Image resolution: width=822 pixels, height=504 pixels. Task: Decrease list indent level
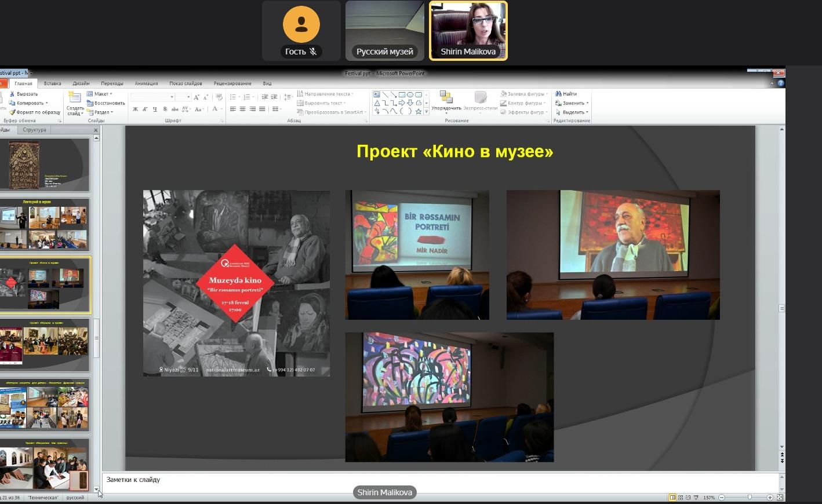point(265,97)
